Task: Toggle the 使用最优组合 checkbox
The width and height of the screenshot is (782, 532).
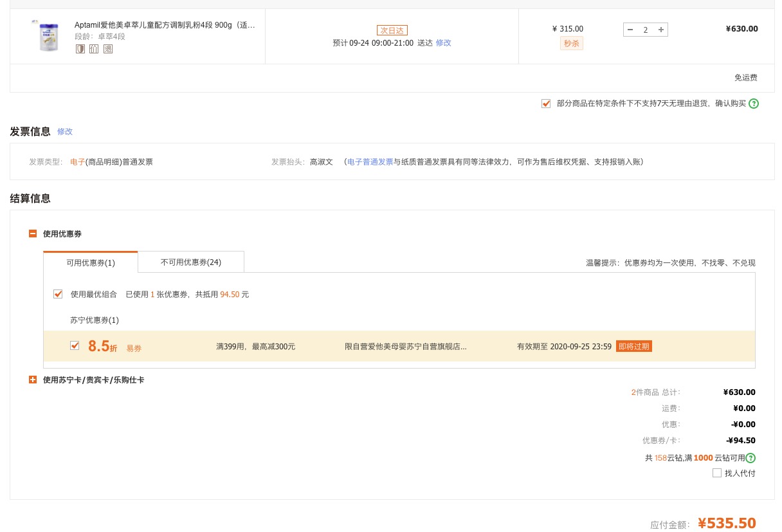Action: (58, 294)
